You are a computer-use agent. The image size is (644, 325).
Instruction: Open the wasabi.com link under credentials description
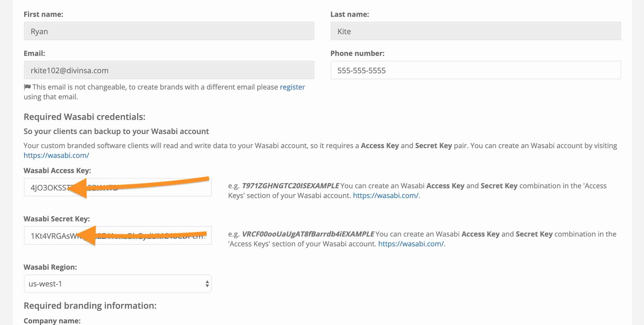coord(56,155)
